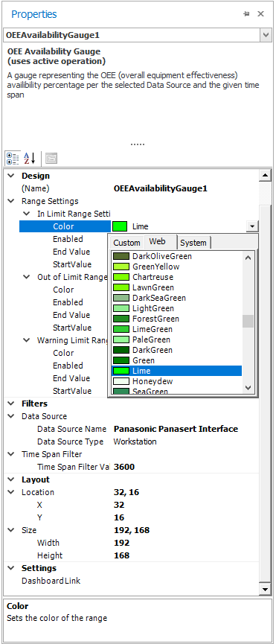Pick DarkGreen color
This screenshot has width=276, height=644.
(177, 350)
